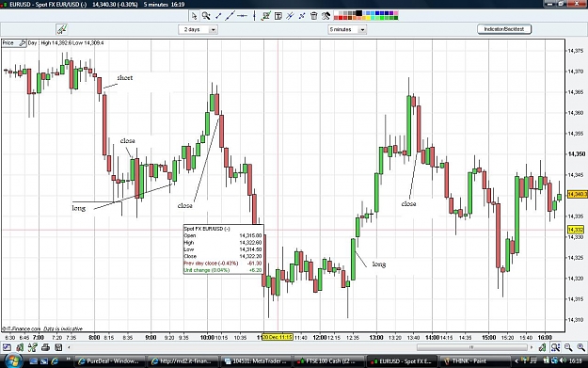Viewport: 588px width, 368px height.
Task: Click the horizontal chart scrollbar thumb
Action: tap(471, 347)
